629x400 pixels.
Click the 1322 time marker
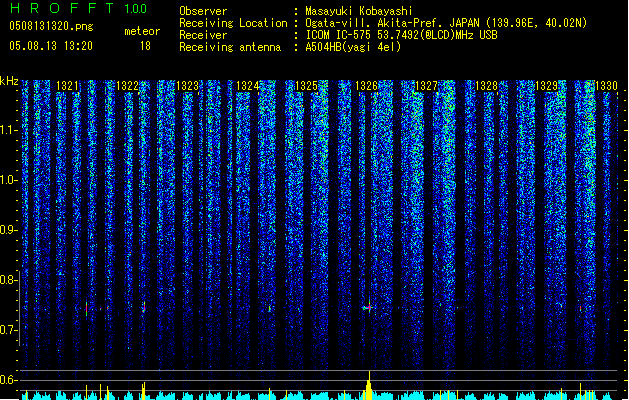coord(127,86)
